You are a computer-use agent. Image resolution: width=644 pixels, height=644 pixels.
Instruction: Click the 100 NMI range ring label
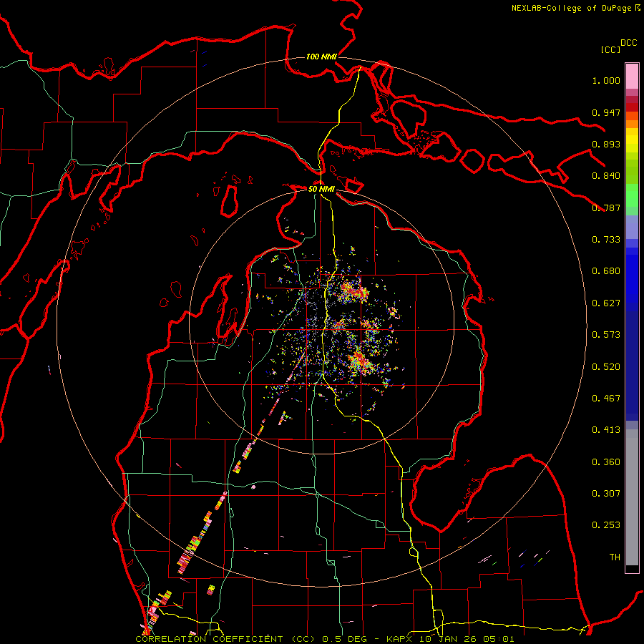click(x=321, y=57)
